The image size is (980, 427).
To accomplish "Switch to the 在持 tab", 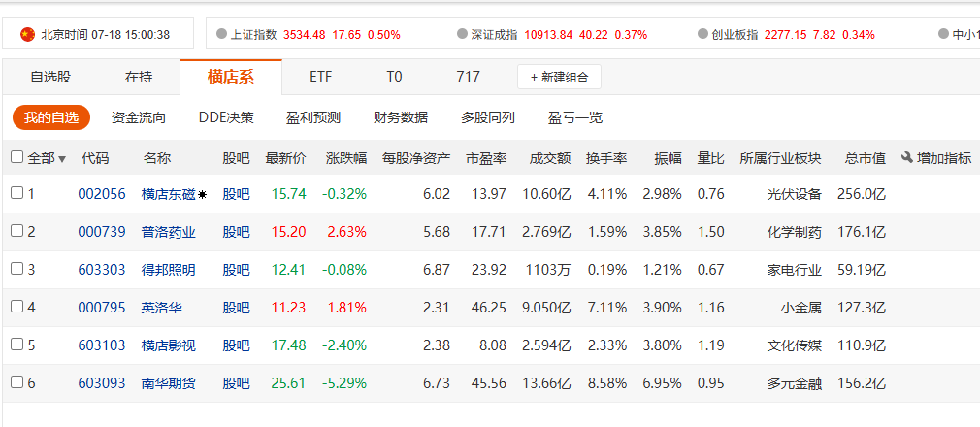I will tap(138, 78).
